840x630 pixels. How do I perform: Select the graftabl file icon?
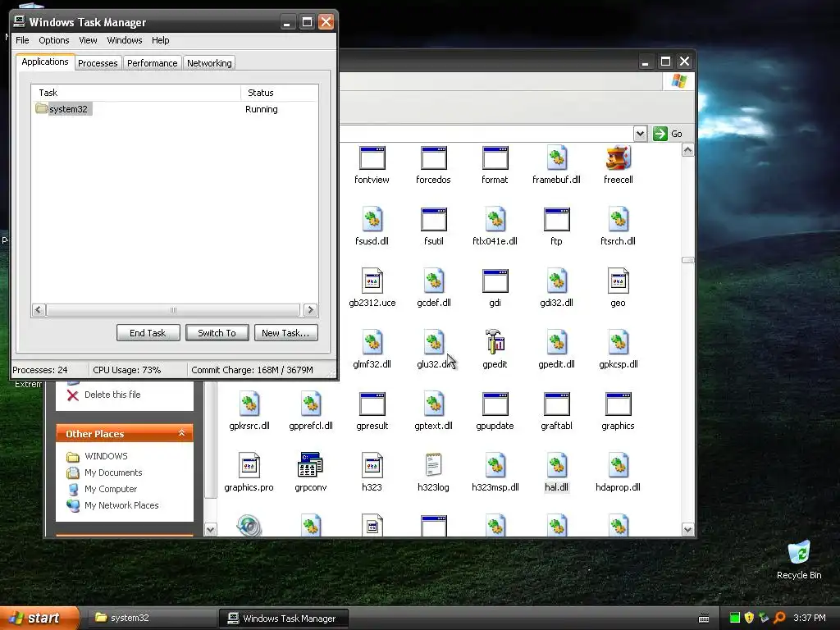click(x=557, y=404)
